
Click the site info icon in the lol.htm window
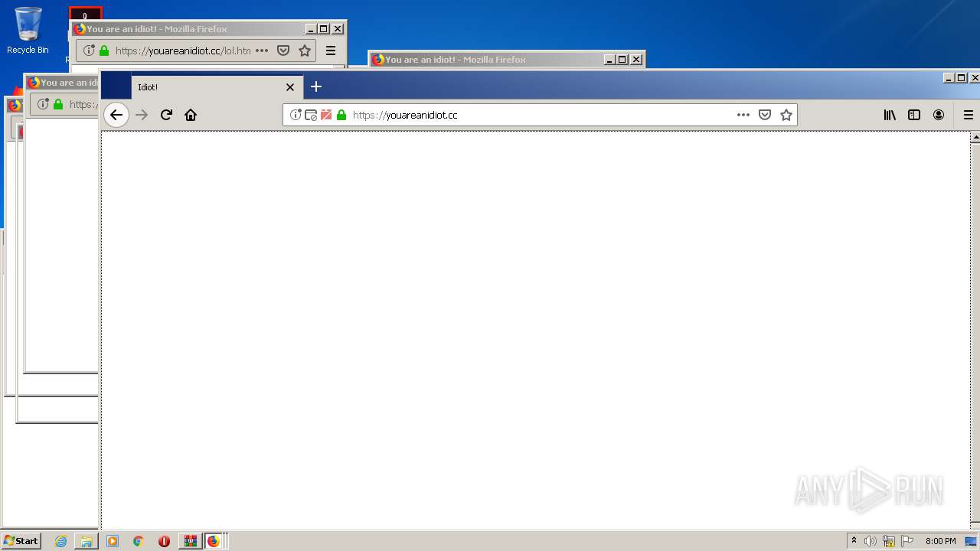point(89,51)
